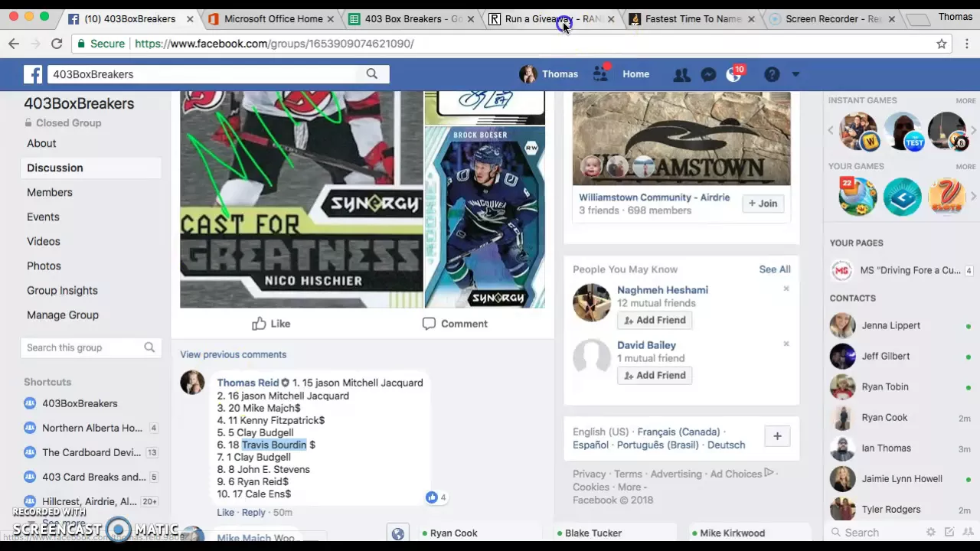Viewport: 980px width, 551px height.
Task: Open Chrome menu three dots
Action: (967, 44)
